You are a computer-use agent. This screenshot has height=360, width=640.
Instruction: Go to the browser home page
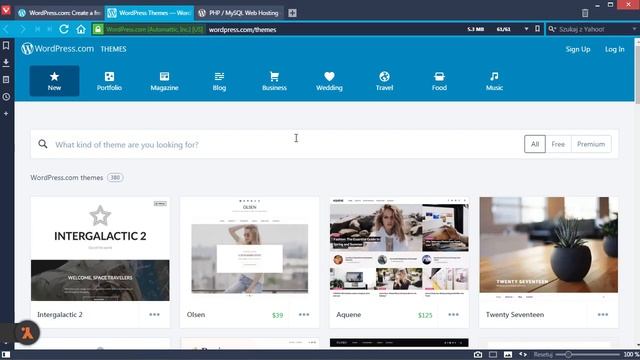point(81,29)
